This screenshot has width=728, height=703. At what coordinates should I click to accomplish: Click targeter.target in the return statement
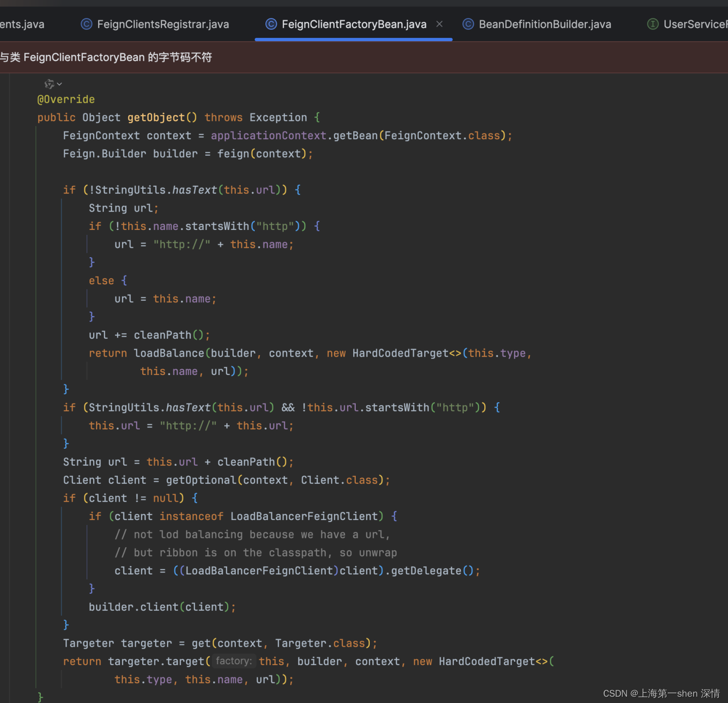(x=156, y=662)
